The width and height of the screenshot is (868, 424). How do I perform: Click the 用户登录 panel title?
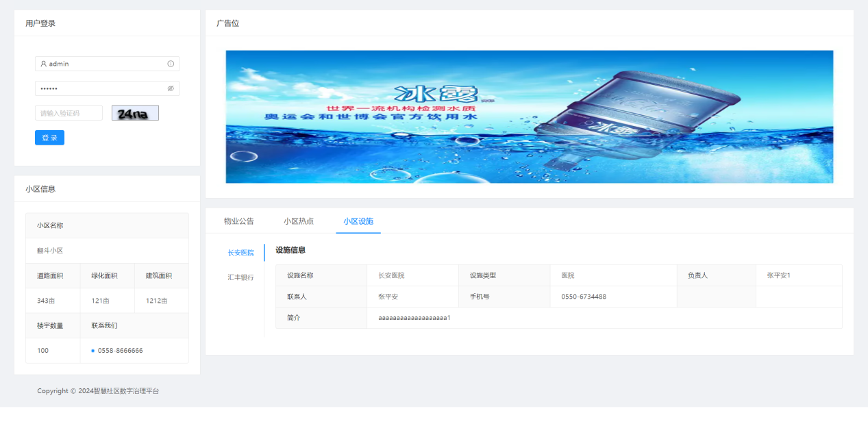[x=40, y=23]
